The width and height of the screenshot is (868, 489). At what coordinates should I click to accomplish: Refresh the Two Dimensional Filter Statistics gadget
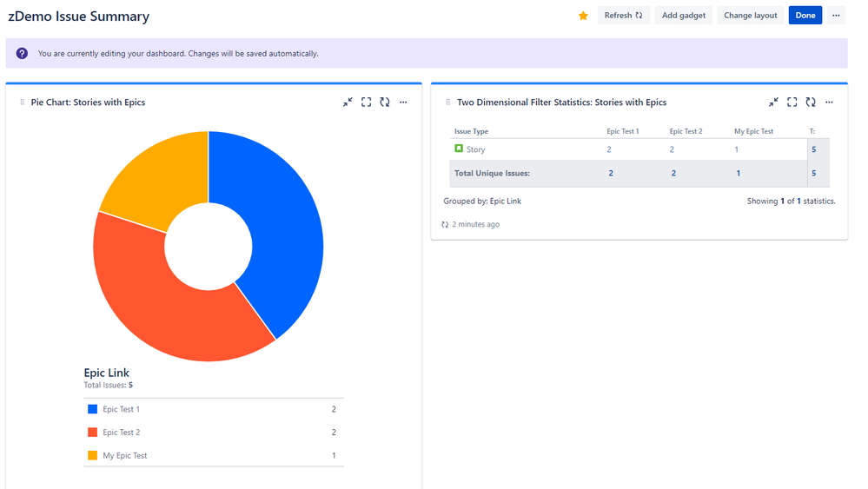pos(811,102)
